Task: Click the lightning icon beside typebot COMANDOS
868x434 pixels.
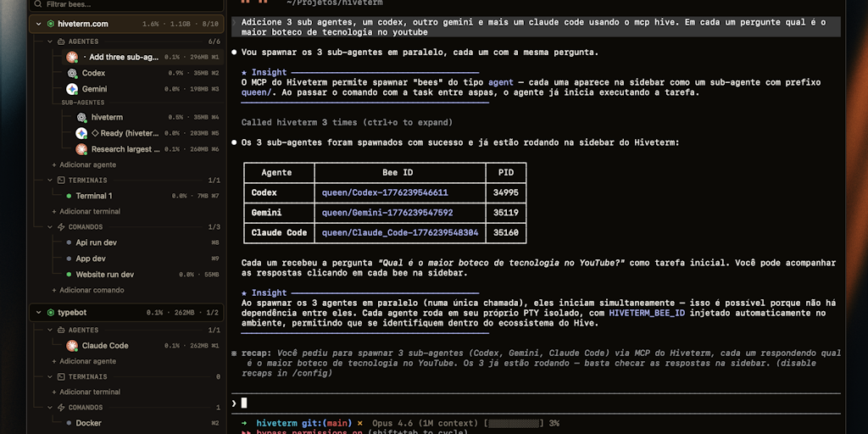Action: tap(61, 408)
